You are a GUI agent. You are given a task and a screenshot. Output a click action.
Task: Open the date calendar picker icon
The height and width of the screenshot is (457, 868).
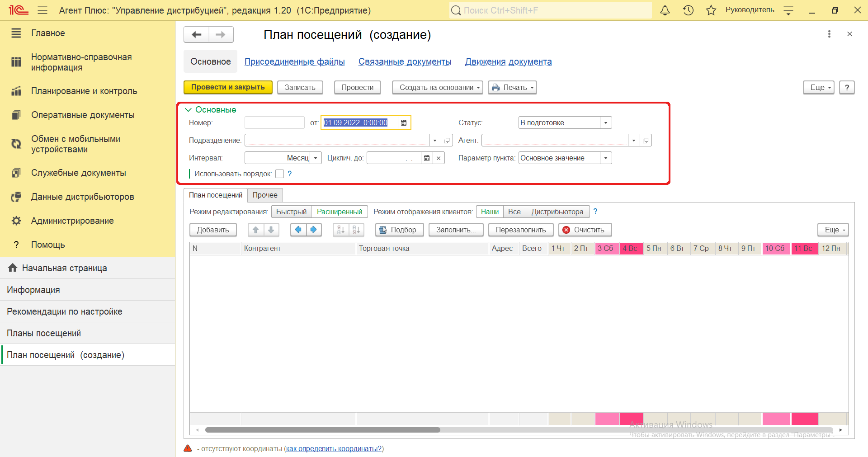tap(404, 122)
